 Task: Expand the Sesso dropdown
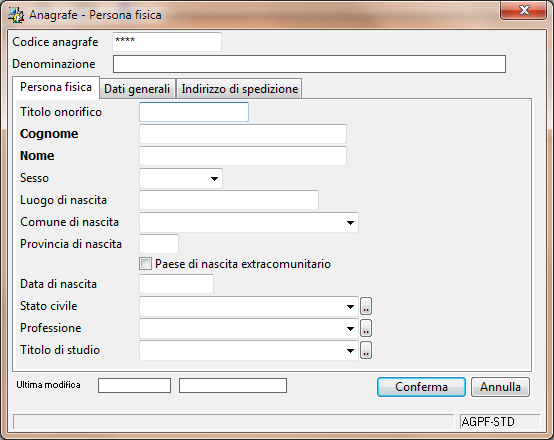[x=214, y=178]
